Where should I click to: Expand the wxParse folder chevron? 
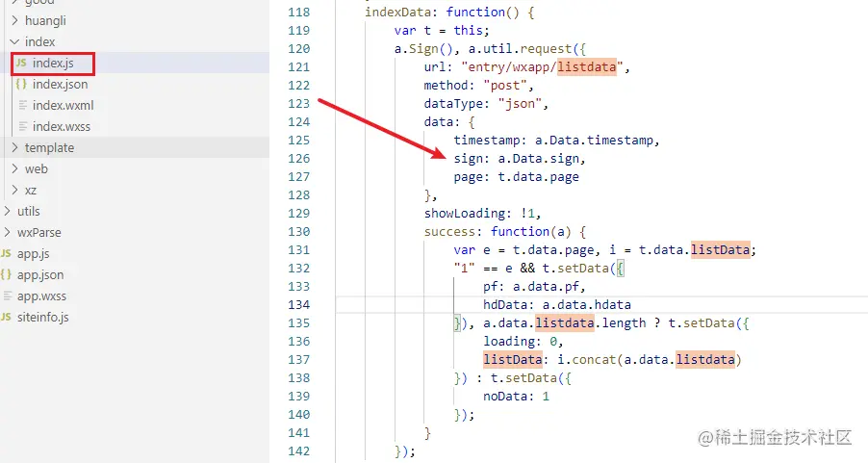pyautogui.click(x=7, y=232)
